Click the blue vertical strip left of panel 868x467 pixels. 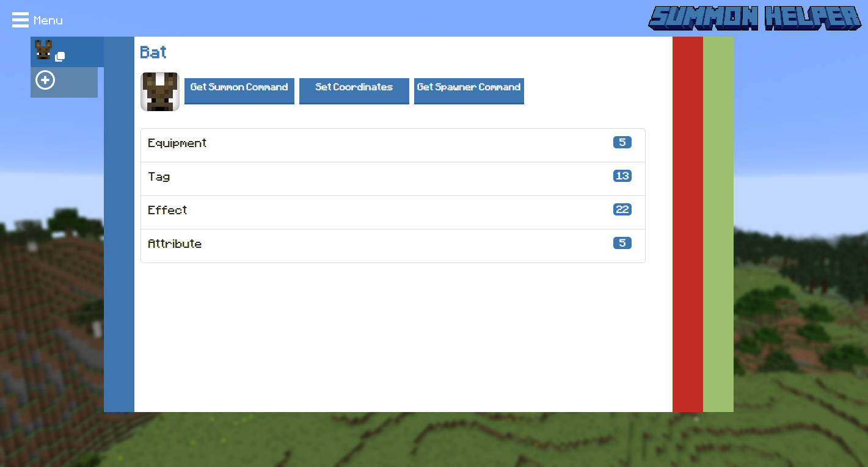(119, 224)
